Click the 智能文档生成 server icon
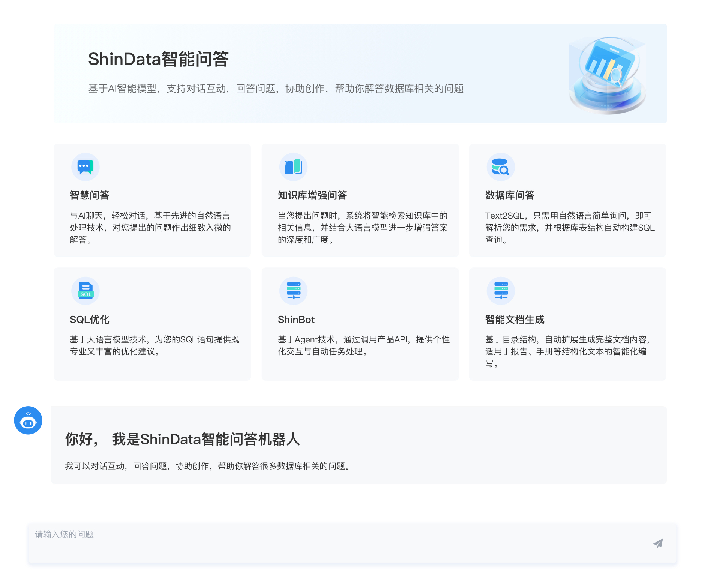This screenshot has height=588, width=720. [501, 291]
